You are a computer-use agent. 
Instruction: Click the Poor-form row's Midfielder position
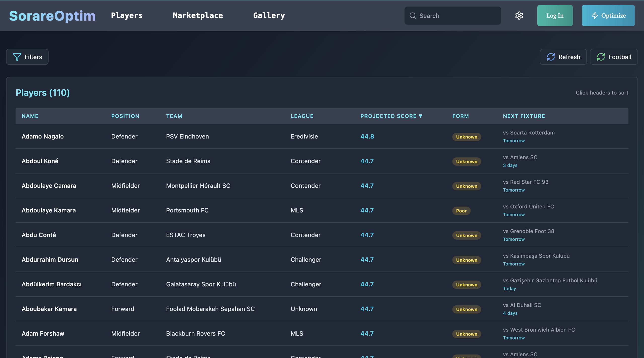coord(125,210)
